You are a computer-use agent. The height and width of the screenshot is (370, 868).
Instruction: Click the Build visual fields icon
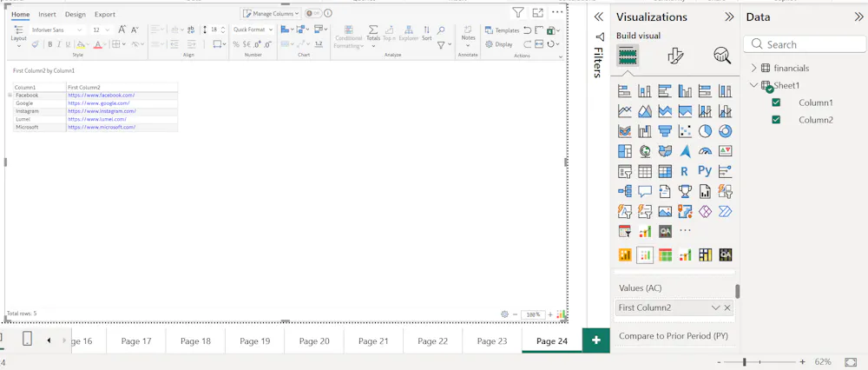coord(628,56)
